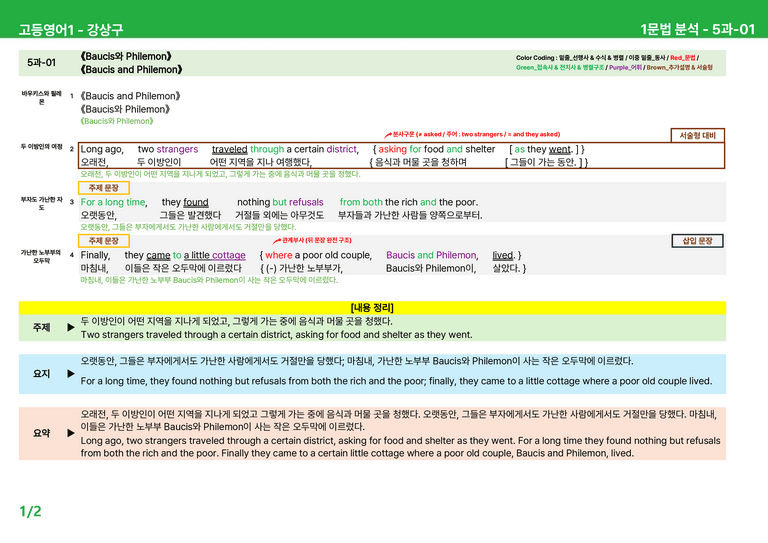The width and height of the screenshot is (768, 543).
Task: Click the red word where in sentence 4
Action: pyautogui.click(x=279, y=255)
